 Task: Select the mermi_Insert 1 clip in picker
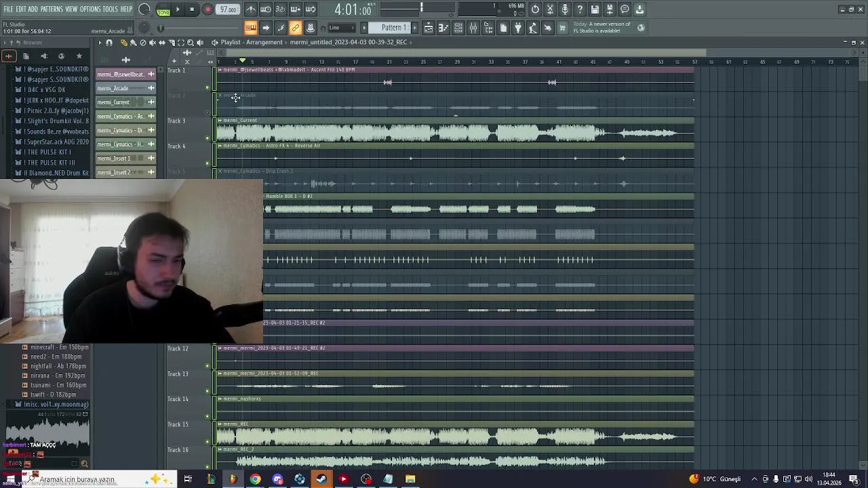click(x=125, y=159)
